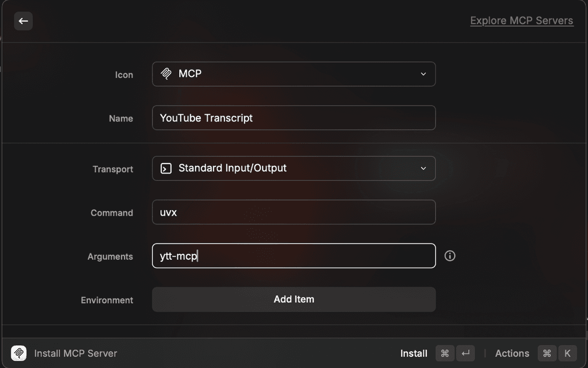
Task: Click the MCP icon beside Install MCP Server
Action: click(x=19, y=353)
